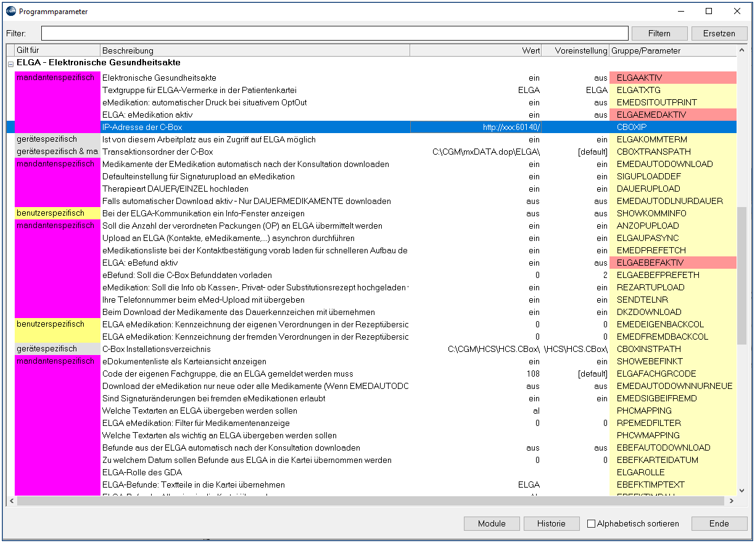
Task: Enable the Alphabetisch sortieren checkbox
Action: point(591,524)
